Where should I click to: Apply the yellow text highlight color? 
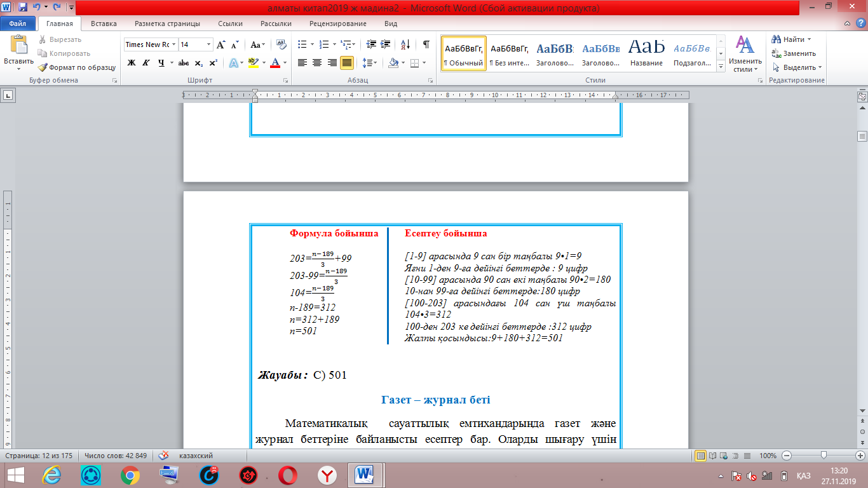coord(254,62)
